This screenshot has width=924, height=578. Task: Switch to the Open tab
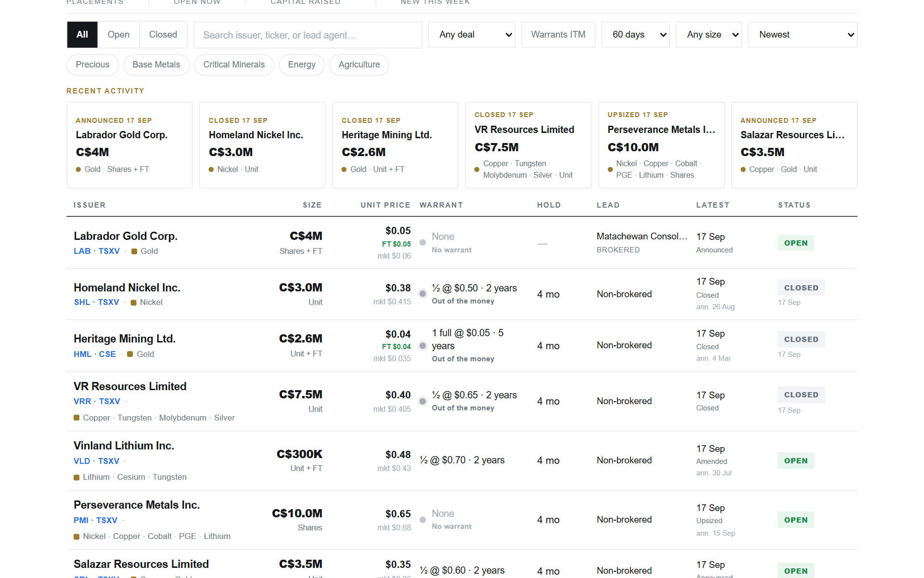coord(118,35)
